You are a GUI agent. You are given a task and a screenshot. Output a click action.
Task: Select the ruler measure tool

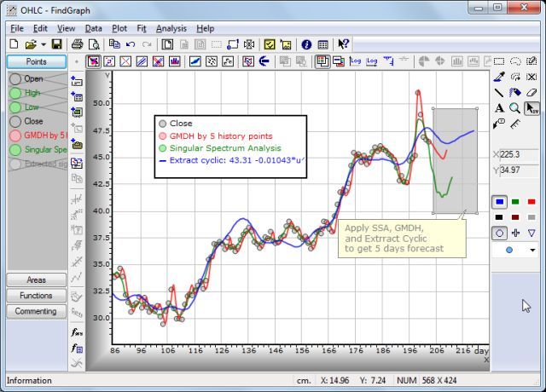point(515,124)
